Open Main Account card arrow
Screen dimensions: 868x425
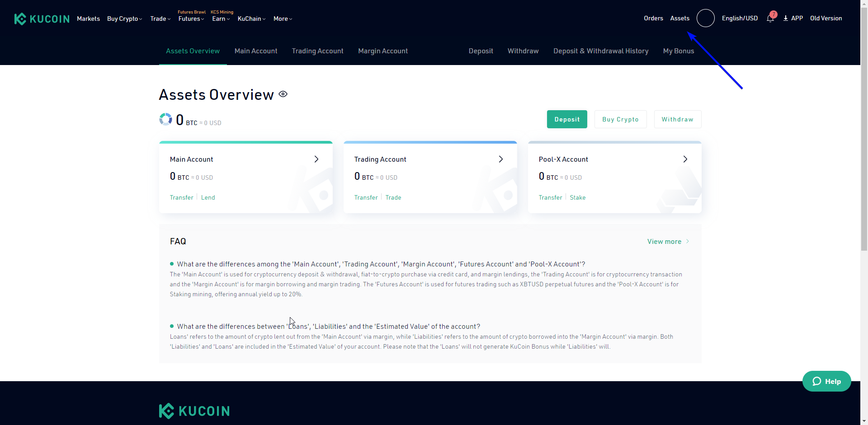[316, 159]
